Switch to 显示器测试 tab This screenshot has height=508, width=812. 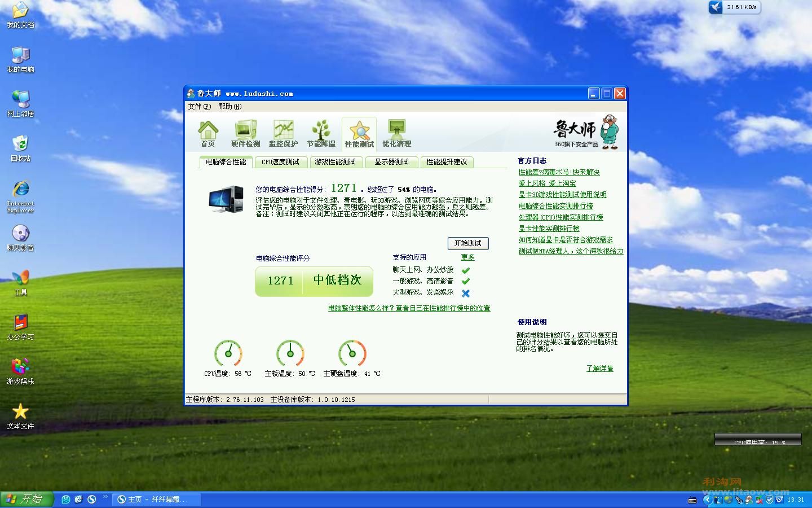tap(391, 162)
